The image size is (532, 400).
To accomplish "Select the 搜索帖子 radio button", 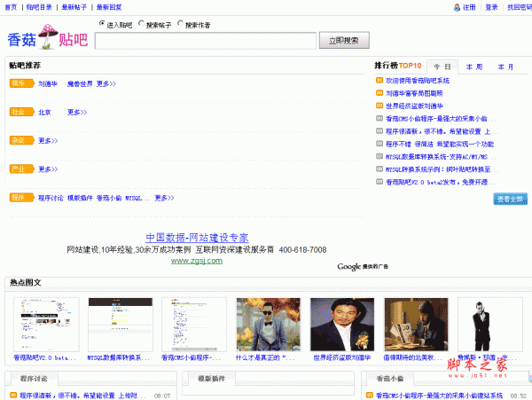I will pyautogui.click(x=141, y=23).
